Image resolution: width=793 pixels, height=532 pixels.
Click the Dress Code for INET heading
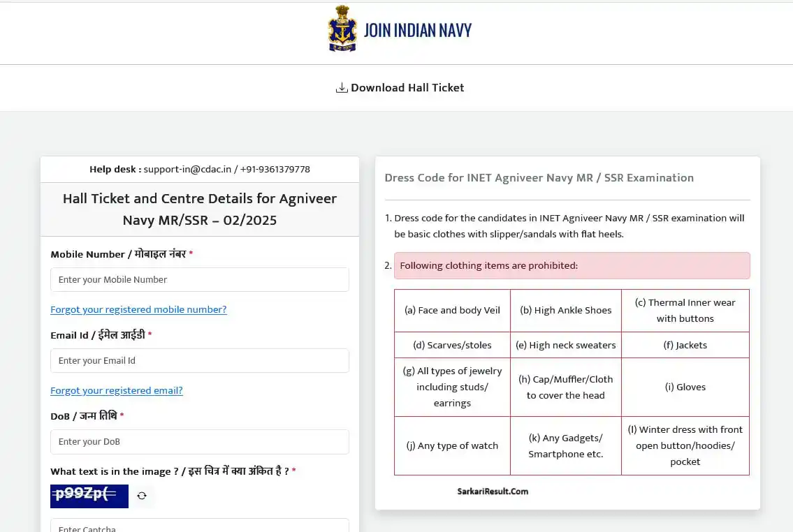539,178
